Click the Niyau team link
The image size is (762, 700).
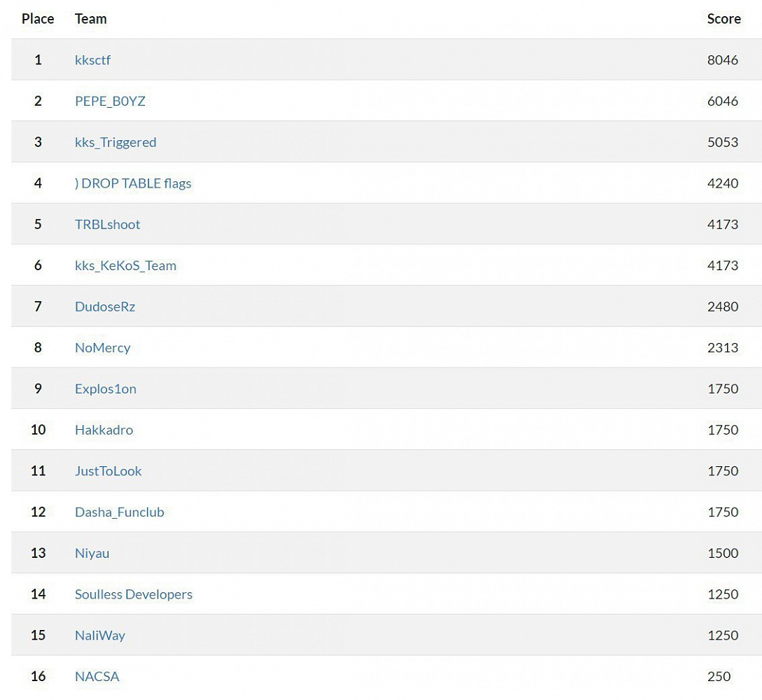(92, 553)
